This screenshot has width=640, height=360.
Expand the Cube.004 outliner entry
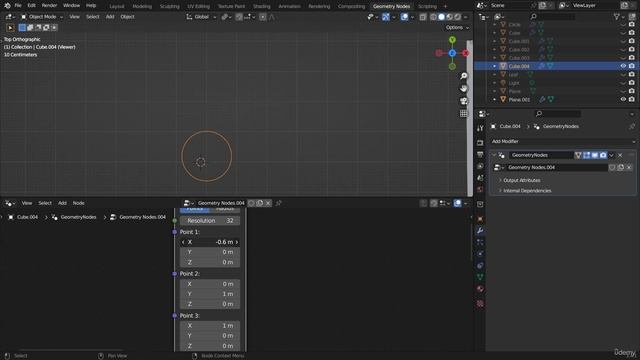click(x=495, y=66)
